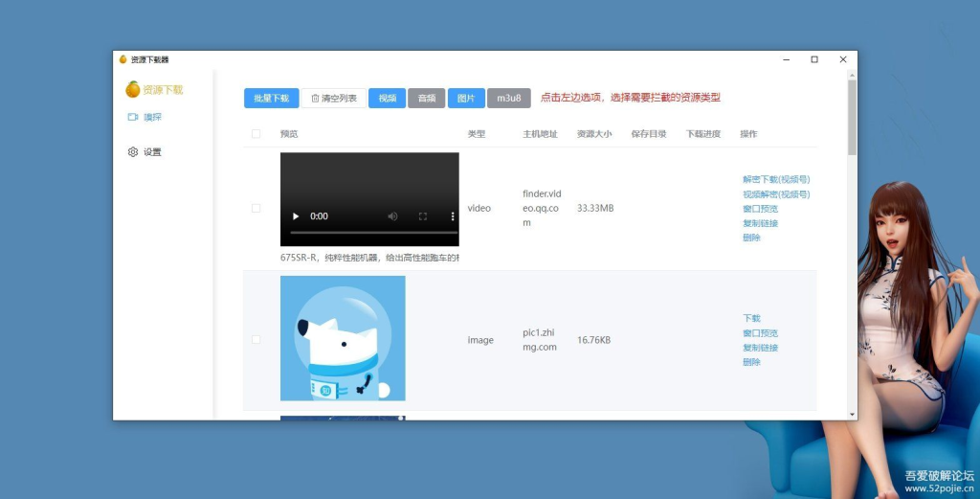Click the Zhihu mascot dog image thumbnail
The width and height of the screenshot is (980, 499).
(343, 338)
